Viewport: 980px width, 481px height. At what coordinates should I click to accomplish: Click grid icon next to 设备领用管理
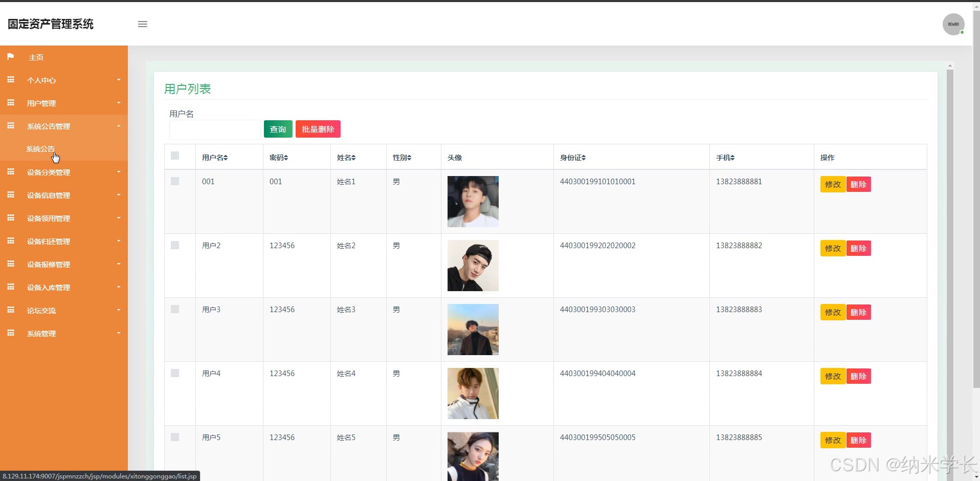click(x=10, y=217)
